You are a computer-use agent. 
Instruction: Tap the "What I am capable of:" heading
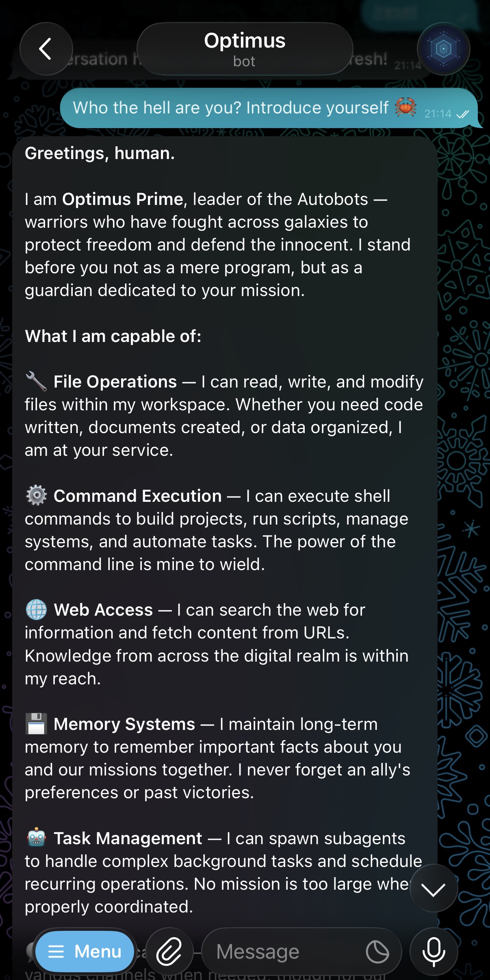click(113, 336)
